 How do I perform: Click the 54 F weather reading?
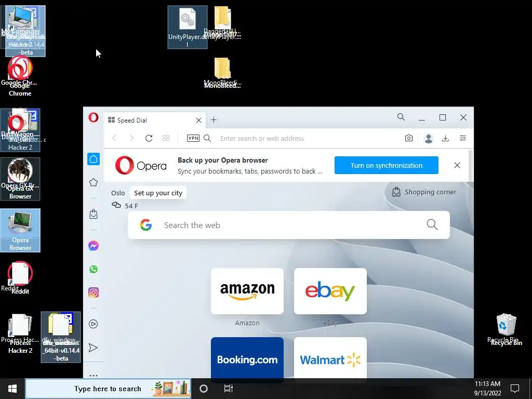click(x=131, y=206)
